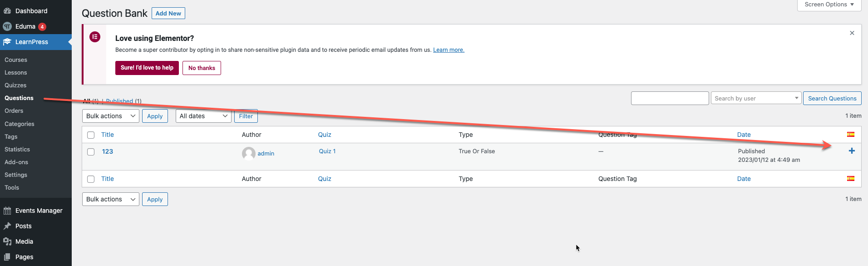The width and height of the screenshot is (868, 266).
Task: Click the Posts pin icon in sidebar
Action: (7, 226)
